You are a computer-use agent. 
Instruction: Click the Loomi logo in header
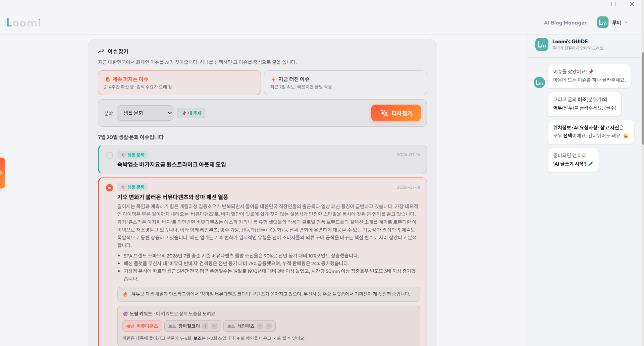24,22
